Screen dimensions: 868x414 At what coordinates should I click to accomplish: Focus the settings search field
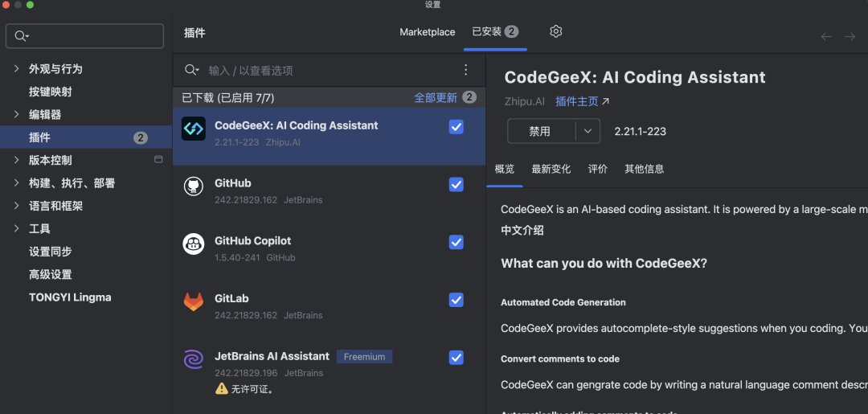pyautogui.click(x=84, y=36)
